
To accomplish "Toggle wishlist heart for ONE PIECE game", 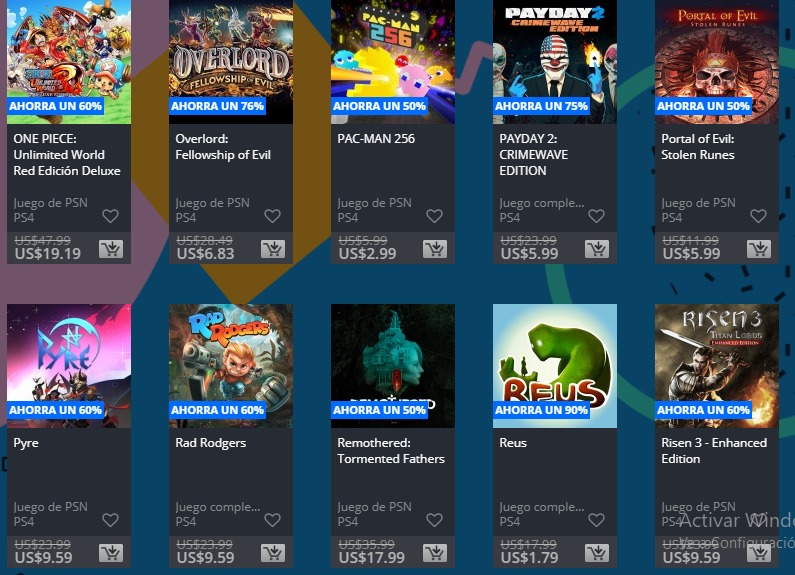I will pyautogui.click(x=111, y=216).
